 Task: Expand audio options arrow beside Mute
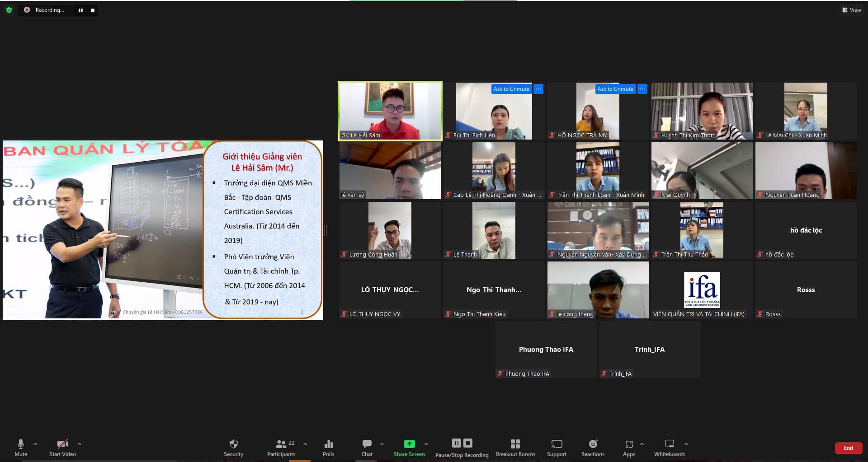pos(35,444)
